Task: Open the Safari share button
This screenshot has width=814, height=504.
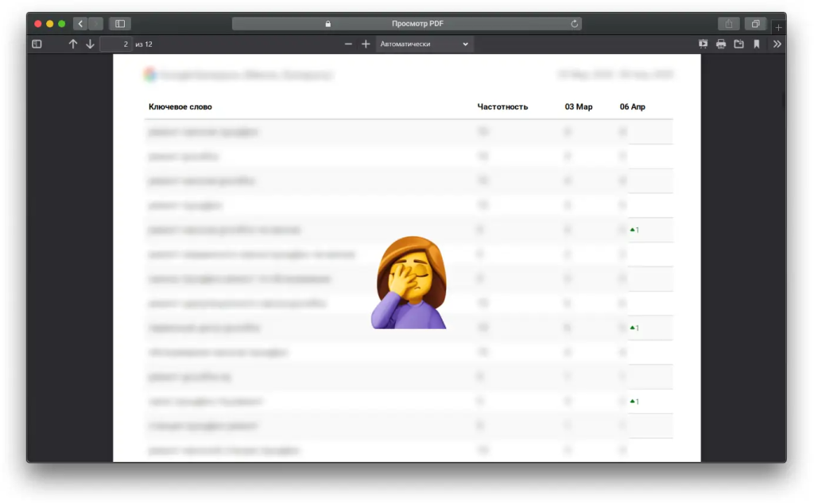Action: tap(729, 24)
